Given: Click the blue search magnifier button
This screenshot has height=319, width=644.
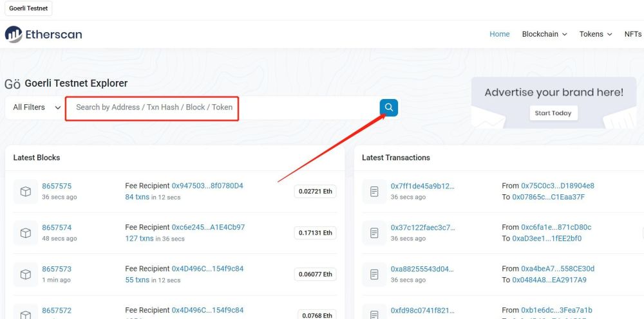Looking at the screenshot, I should point(388,108).
